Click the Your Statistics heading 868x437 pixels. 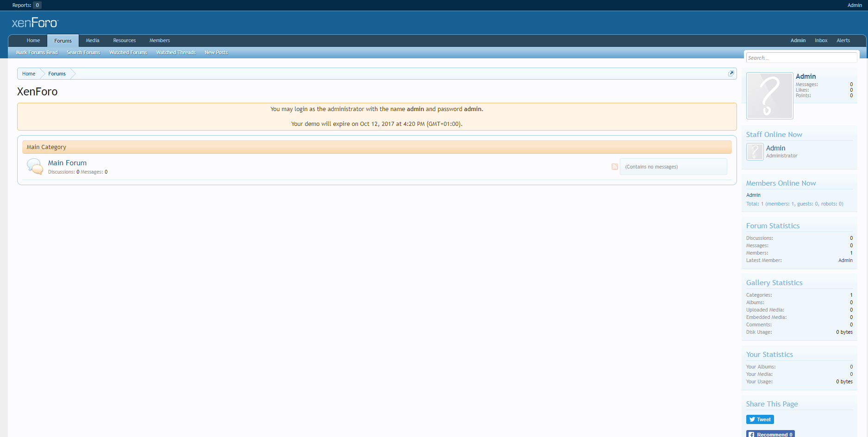[769, 355]
